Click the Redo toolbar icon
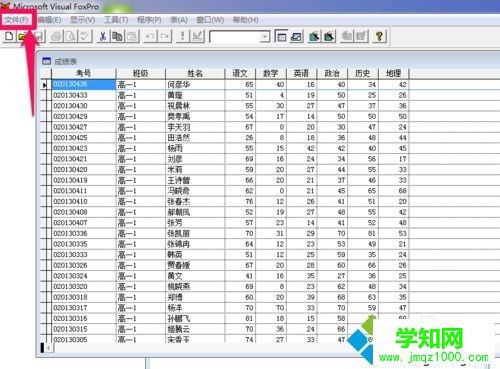Image resolution: width=500 pixels, height=369 pixels. 165,36
